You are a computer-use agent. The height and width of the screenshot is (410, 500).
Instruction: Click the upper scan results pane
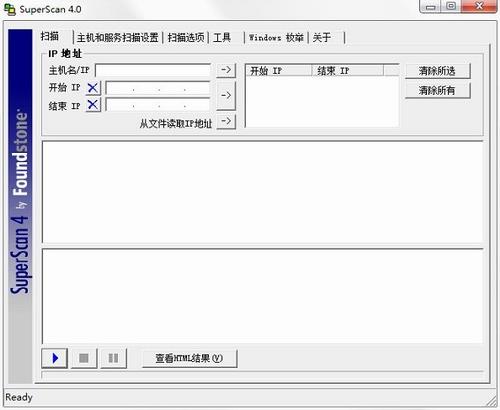[263, 192]
